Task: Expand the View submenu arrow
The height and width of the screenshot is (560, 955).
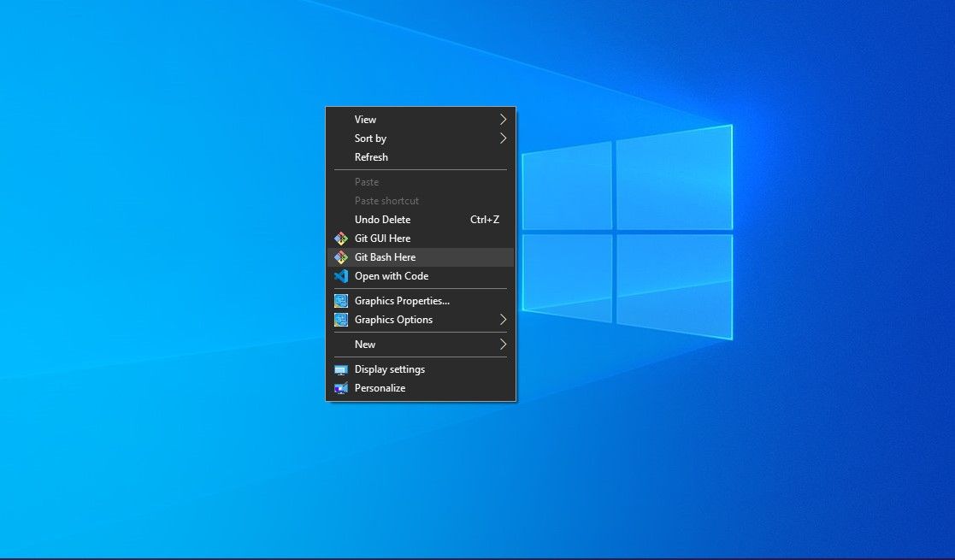Action: (503, 119)
